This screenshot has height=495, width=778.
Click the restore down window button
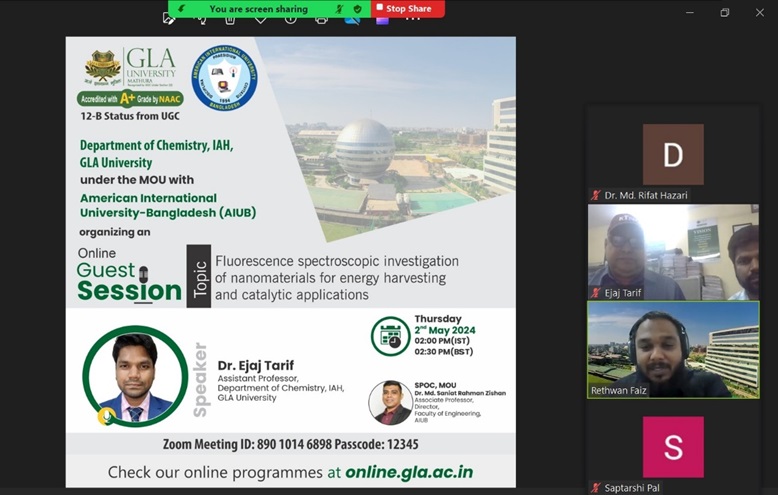click(725, 12)
